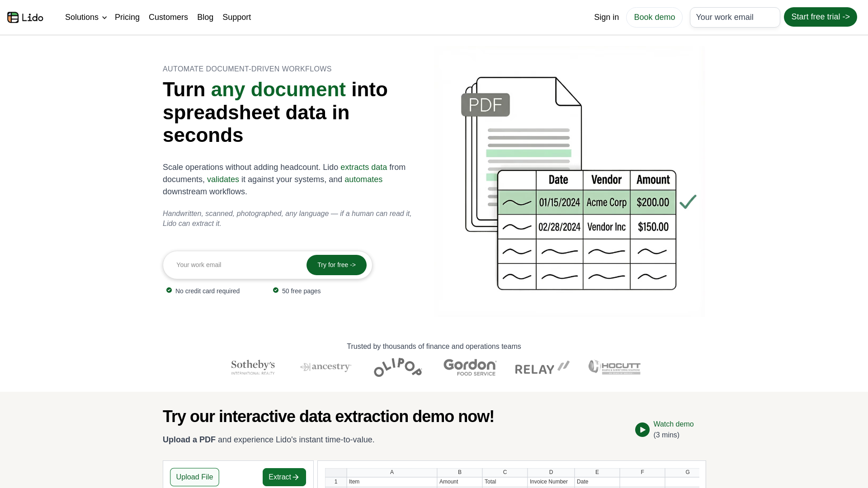Click the Sotheby's logo
This screenshot has height=488, width=868.
[253, 367]
